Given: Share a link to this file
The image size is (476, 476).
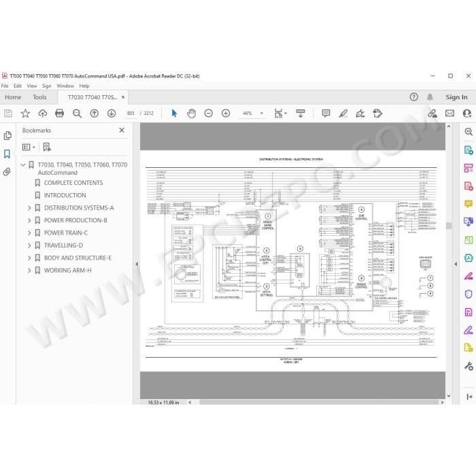Looking at the screenshot, I should (x=432, y=114).
